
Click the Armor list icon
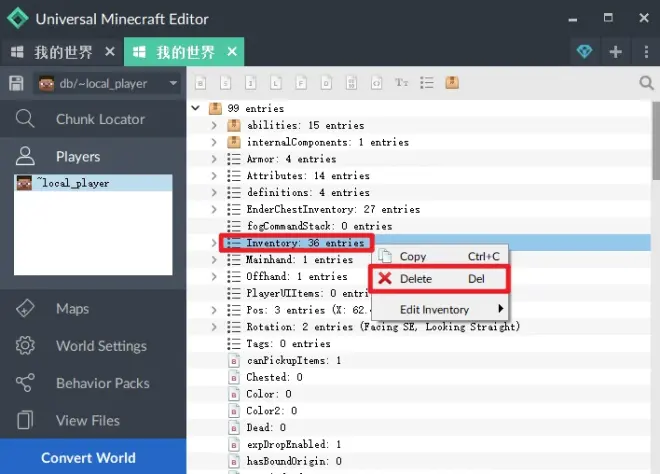point(234,159)
